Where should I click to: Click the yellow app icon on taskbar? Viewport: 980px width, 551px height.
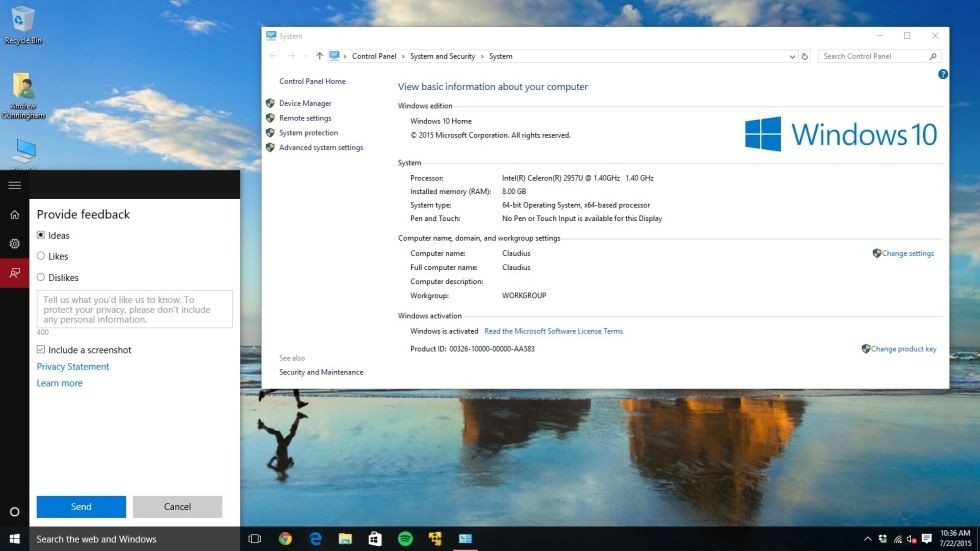tap(435, 539)
